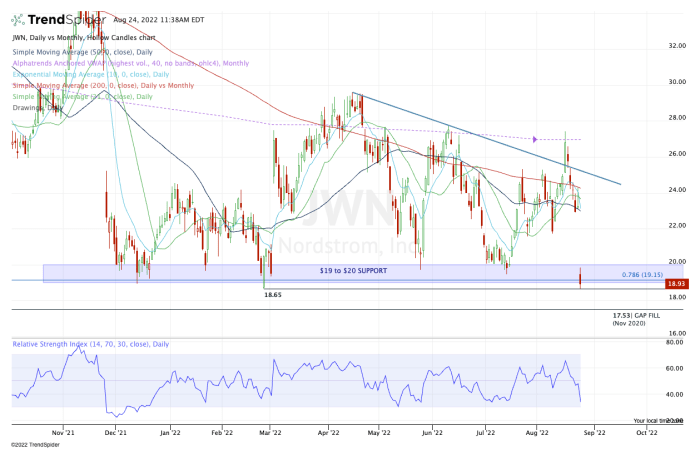
Task: Click the 'Dec '21' date axis label
Action: click(115, 433)
